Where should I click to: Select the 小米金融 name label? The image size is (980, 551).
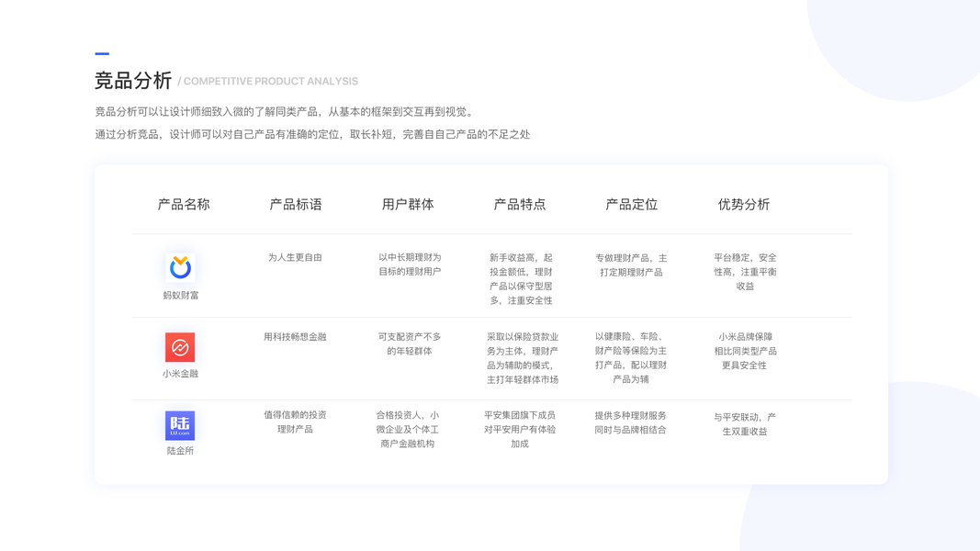(180, 373)
